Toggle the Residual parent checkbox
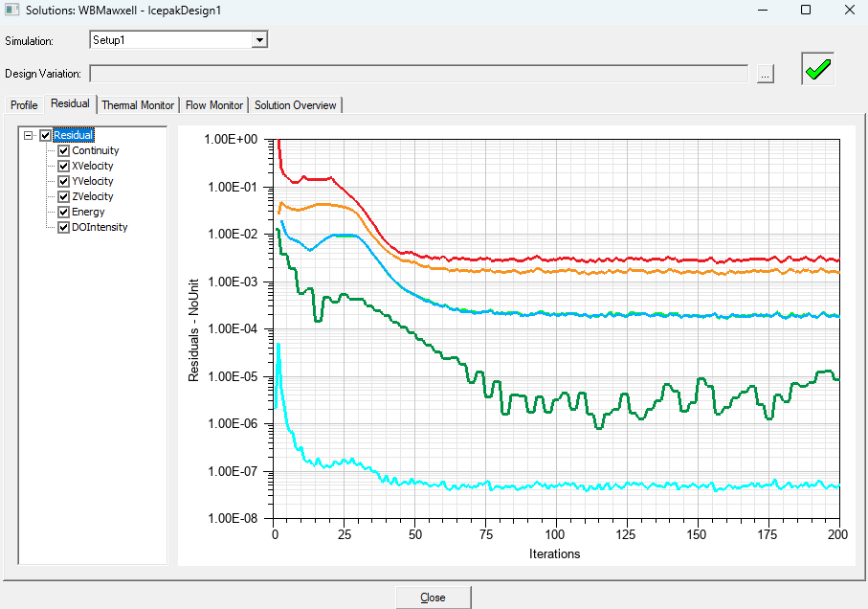 click(45, 135)
